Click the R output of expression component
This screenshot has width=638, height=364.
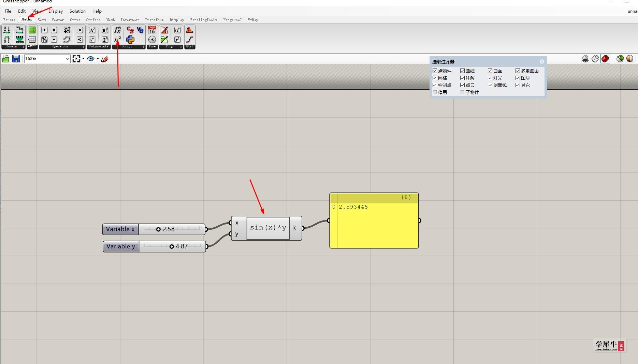click(294, 228)
